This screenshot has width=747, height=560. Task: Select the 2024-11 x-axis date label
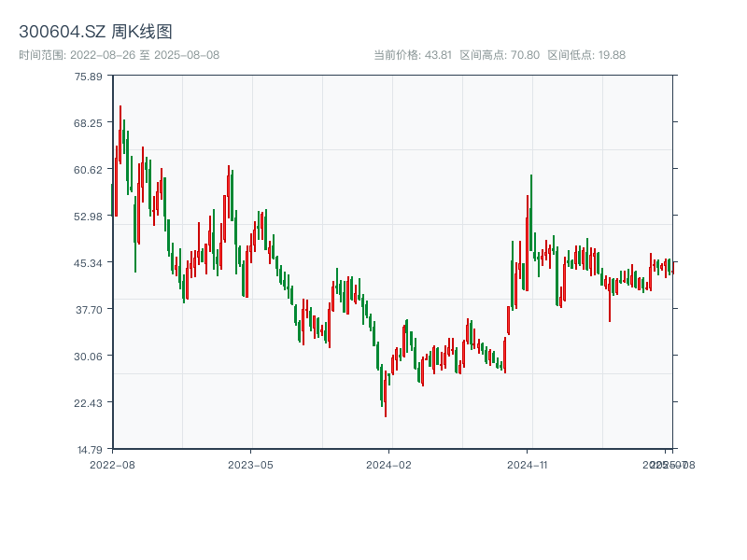[527, 464]
